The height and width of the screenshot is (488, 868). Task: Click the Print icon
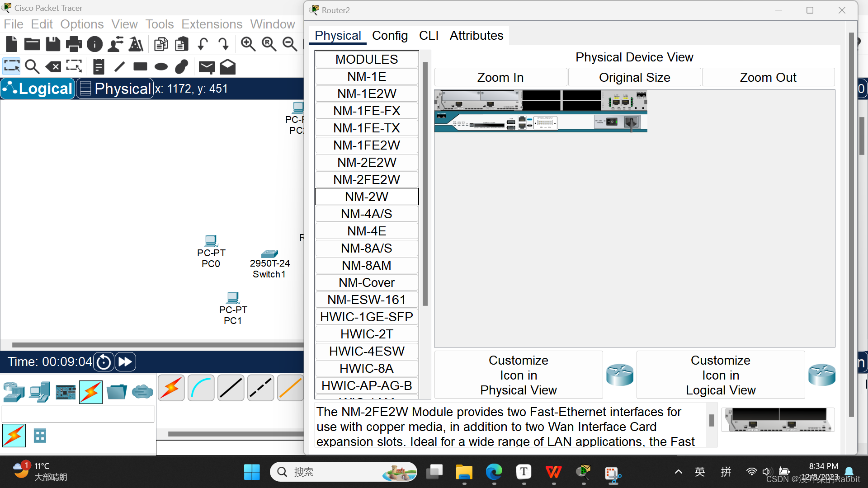pos(74,44)
